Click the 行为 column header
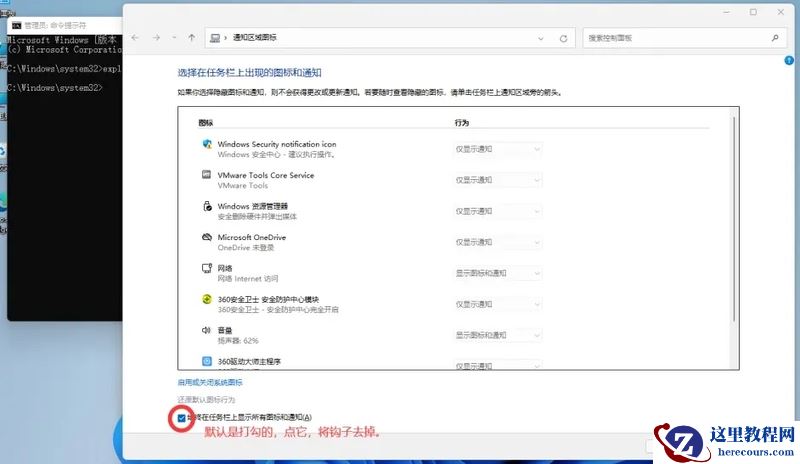Viewport: 800px width, 464px height. [462, 123]
